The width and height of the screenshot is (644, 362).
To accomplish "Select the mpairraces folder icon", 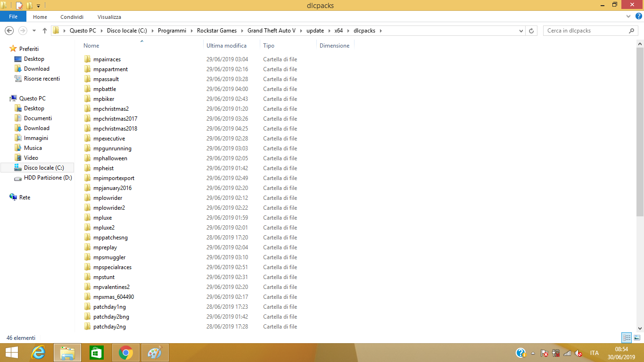I will (x=87, y=59).
